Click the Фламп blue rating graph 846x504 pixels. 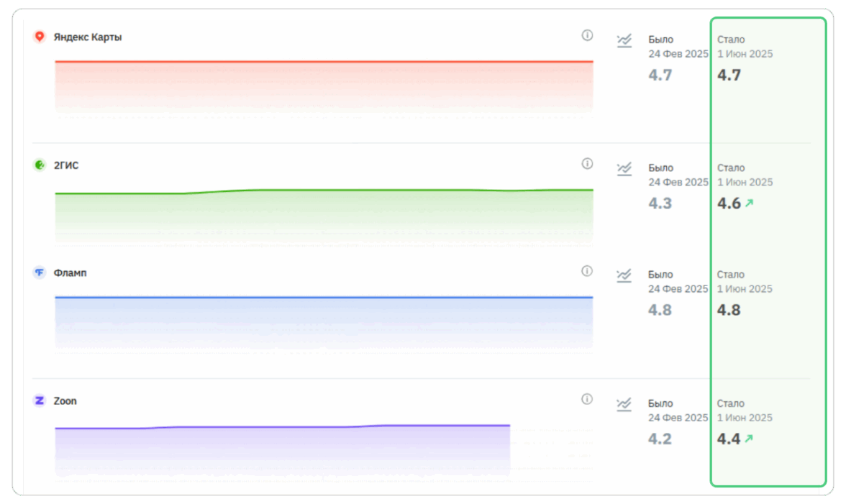point(324,320)
